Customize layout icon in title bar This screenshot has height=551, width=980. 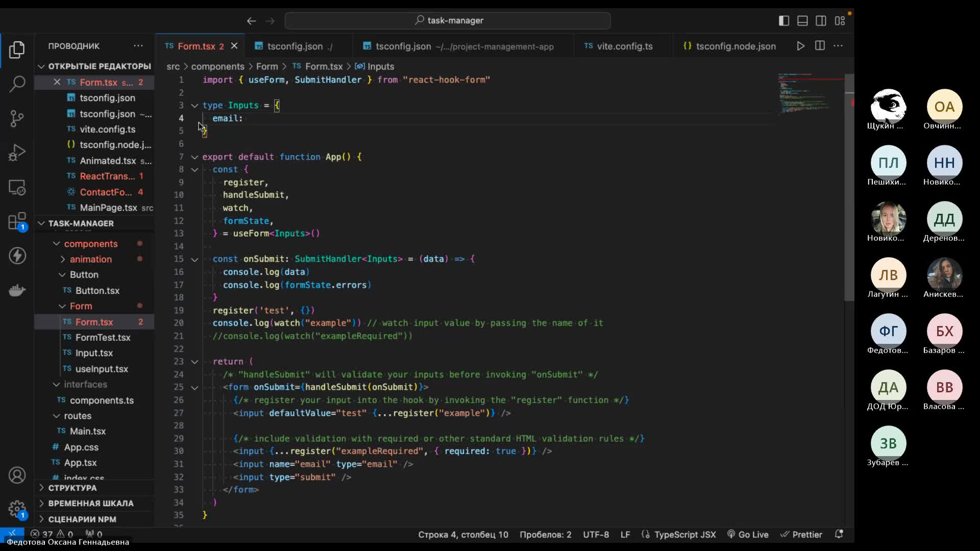pyautogui.click(x=840, y=21)
